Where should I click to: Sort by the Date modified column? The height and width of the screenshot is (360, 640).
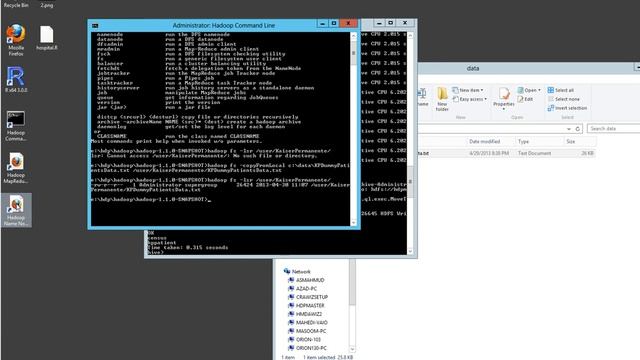pyautogui.click(x=491, y=142)
